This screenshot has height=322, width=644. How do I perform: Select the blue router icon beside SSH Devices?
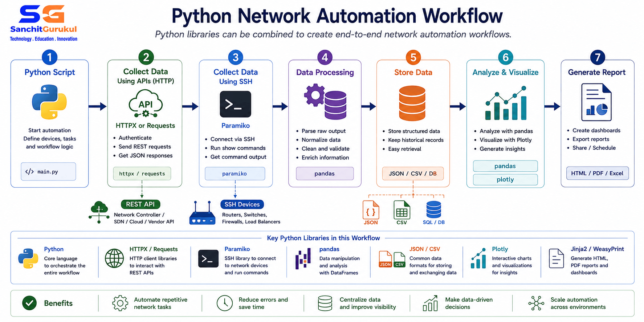202,213
